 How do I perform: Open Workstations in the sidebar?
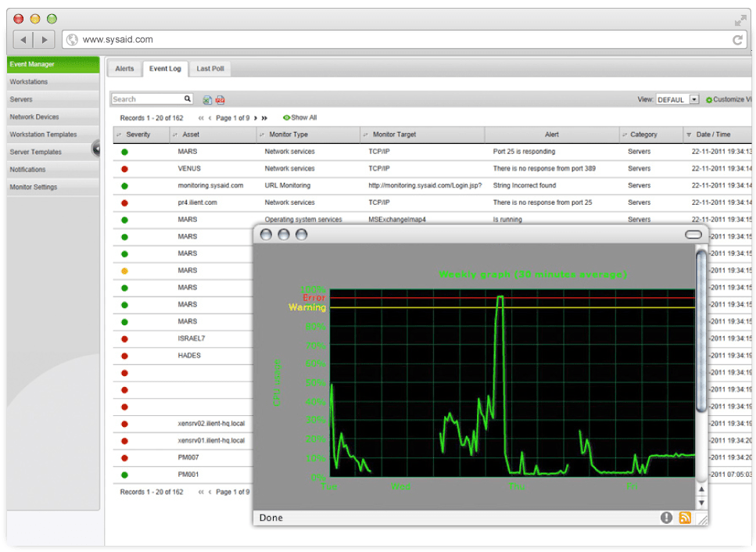click(53, 82)
